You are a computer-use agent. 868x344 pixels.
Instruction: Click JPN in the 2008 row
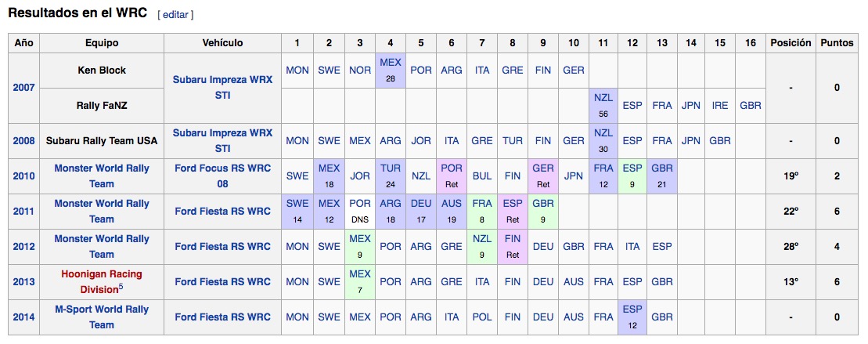(x=691, y=141)
